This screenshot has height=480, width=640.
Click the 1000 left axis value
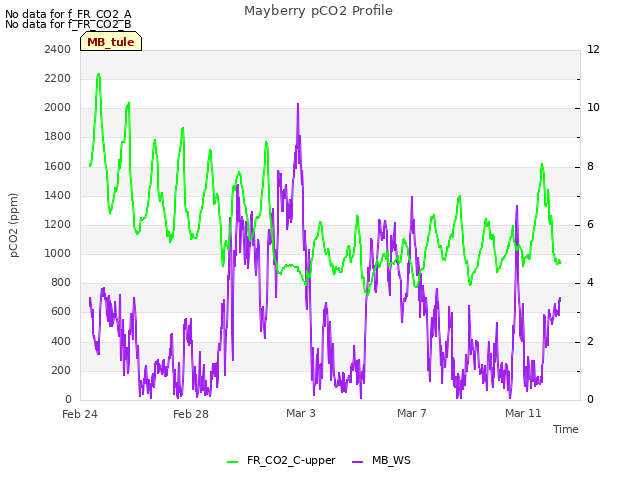pyautogui.click(x=58, y=253)
